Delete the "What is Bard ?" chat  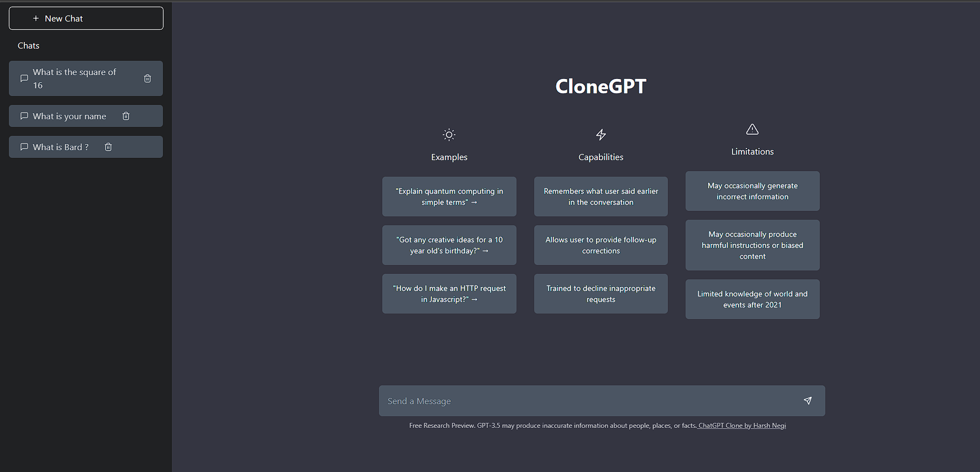click(108, 147)
